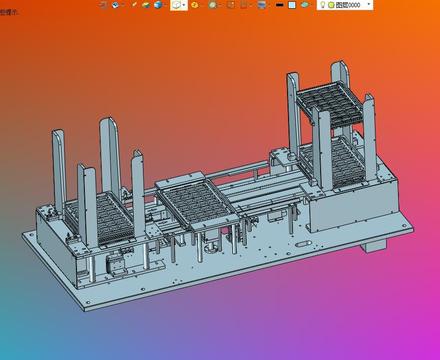440x360 pixels.
Task: Click the center tray of the 3D model
Action: [197, 203]
